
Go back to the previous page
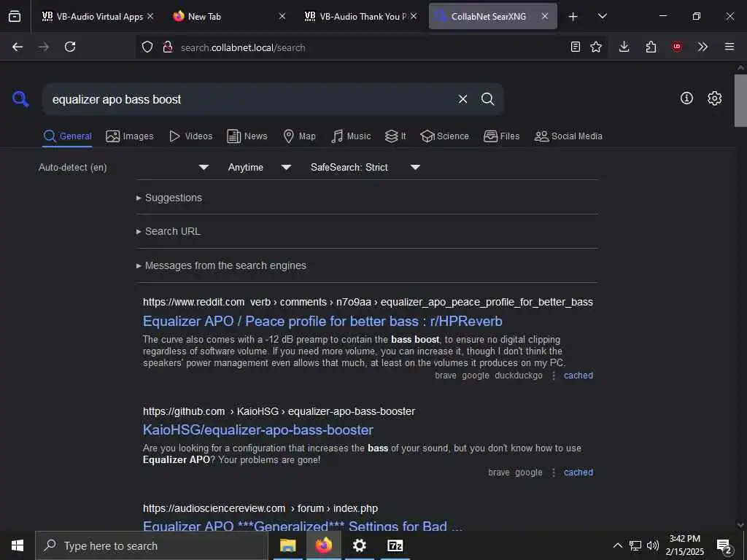pyautogui.click(x=18, y=47)
